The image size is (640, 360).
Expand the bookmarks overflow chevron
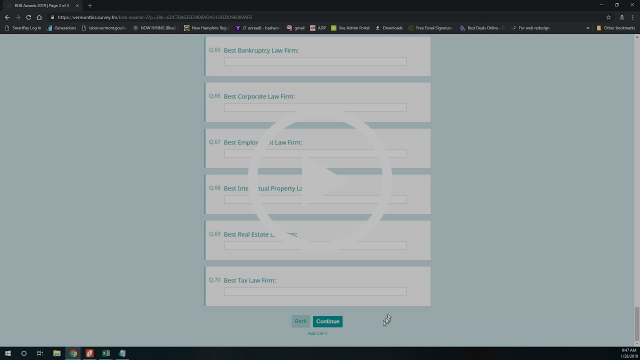[x=588, y=28]
